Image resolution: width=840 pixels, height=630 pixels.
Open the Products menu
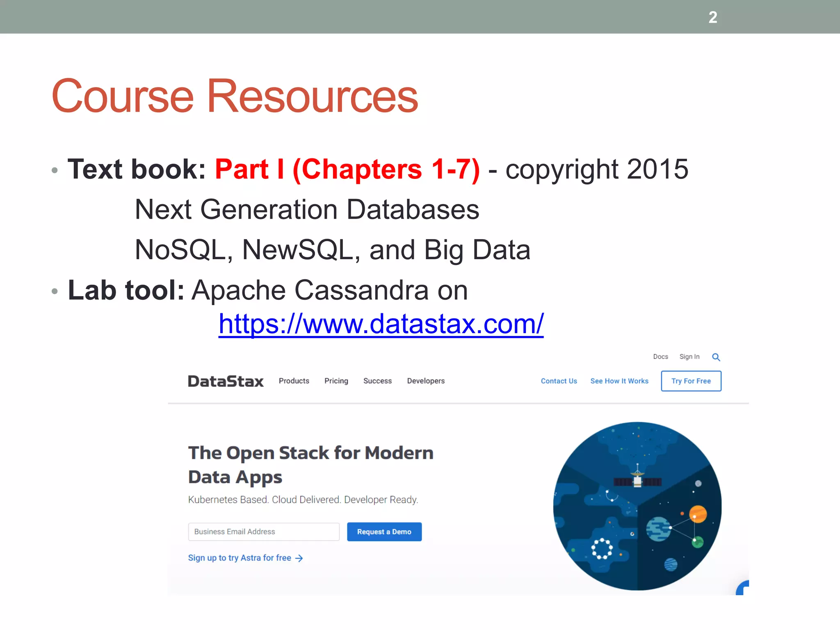coord(294,381)
